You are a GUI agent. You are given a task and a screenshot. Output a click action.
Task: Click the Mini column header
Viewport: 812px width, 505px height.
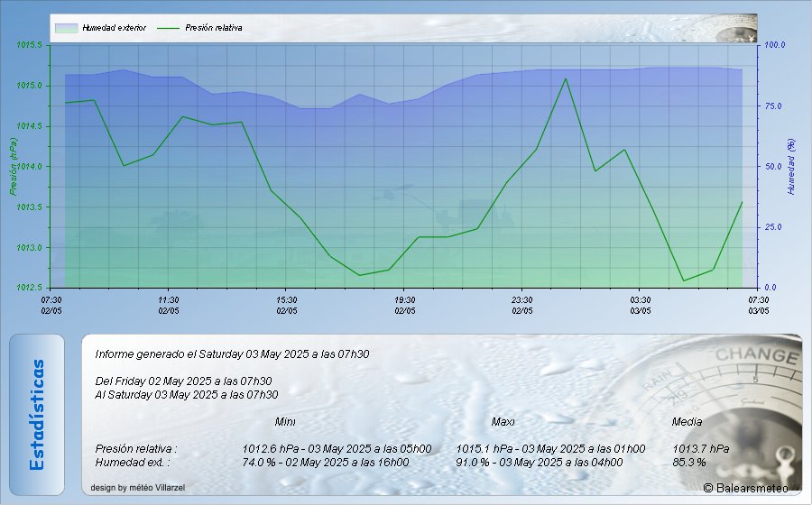(285, 422)
